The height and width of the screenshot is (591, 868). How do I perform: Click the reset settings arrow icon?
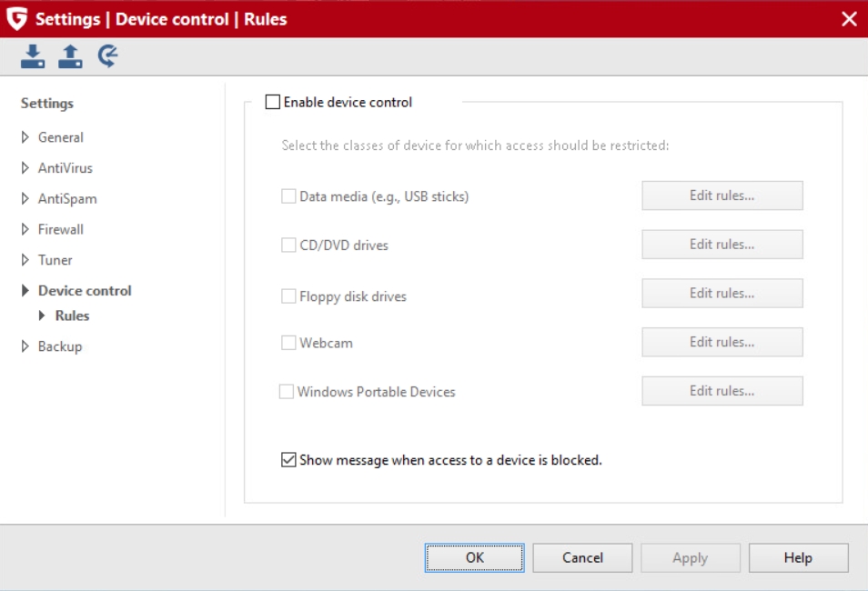pos(108,56)
